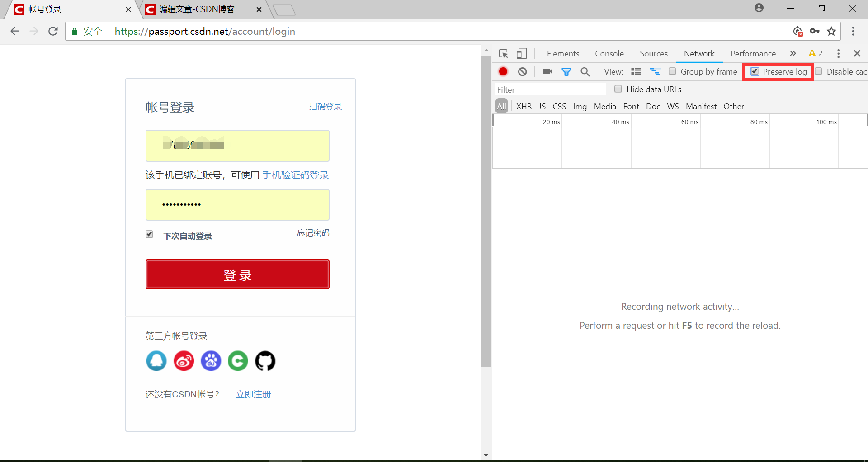Untick the 下次自动登录 checkbox
The image size is (868, 462).
[149, 234]
